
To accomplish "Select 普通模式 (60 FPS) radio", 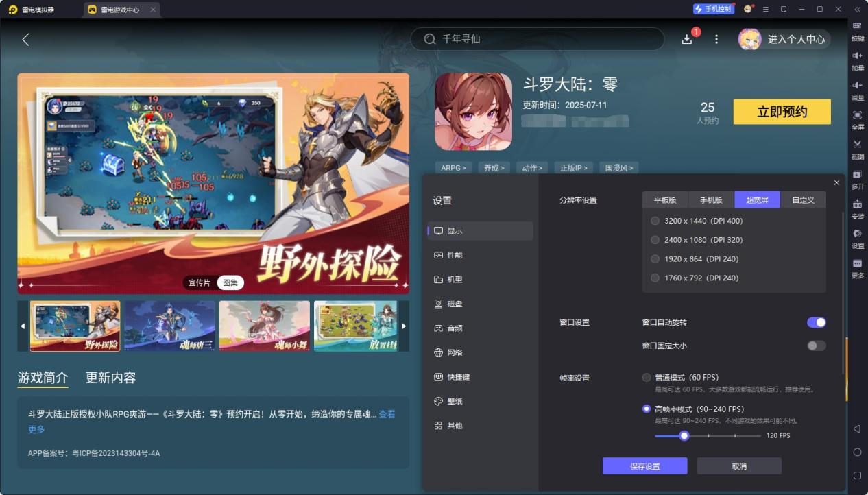I will tap(647, 377).
